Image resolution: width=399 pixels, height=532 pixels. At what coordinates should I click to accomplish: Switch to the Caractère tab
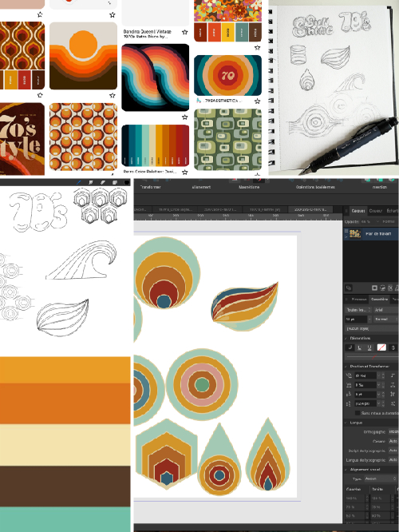tap(379, 300)
